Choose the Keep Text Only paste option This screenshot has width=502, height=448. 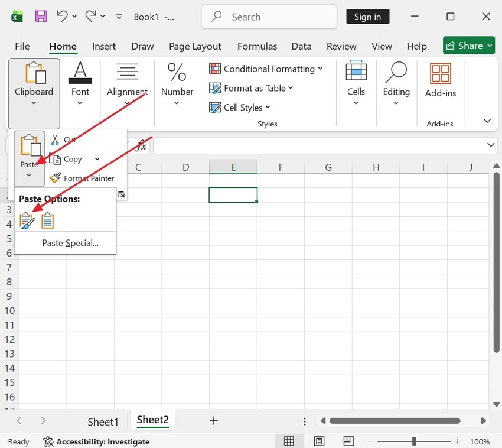point(47,220)
